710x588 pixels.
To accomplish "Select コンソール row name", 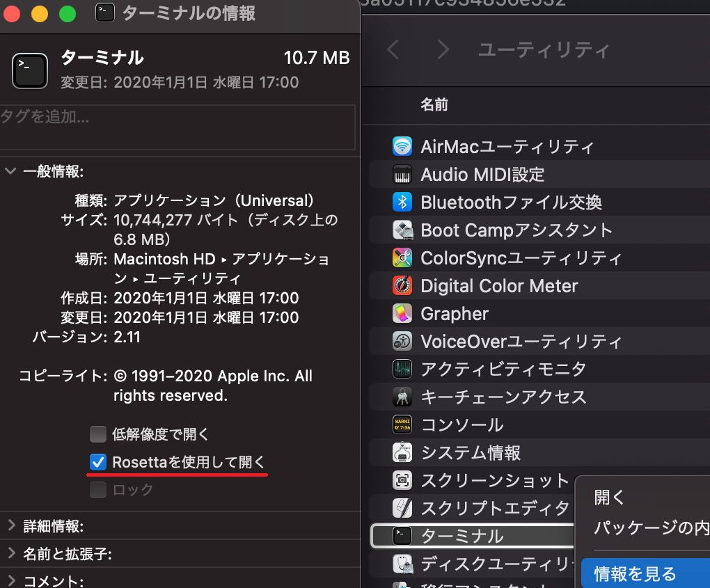I will [462, 425].
